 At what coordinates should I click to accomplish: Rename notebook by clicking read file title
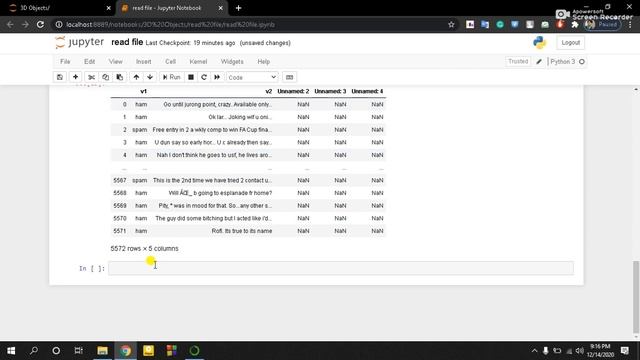[127, 42]
